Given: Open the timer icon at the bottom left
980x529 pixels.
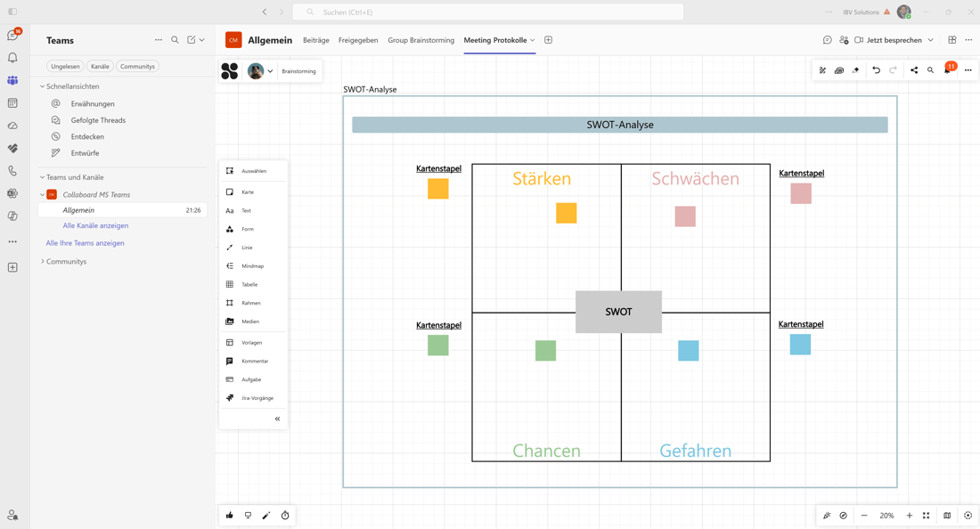Looking at the screenshot, I should pos(285,515).
